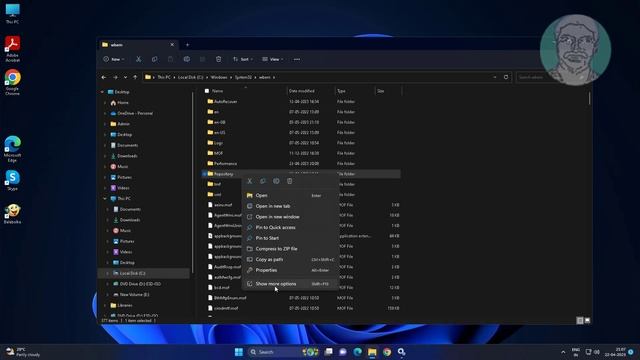This screenshot has height=360, width=640.
Task: Expand the Local Disk (C:) tree node
Action: click(x=108, y=273)
